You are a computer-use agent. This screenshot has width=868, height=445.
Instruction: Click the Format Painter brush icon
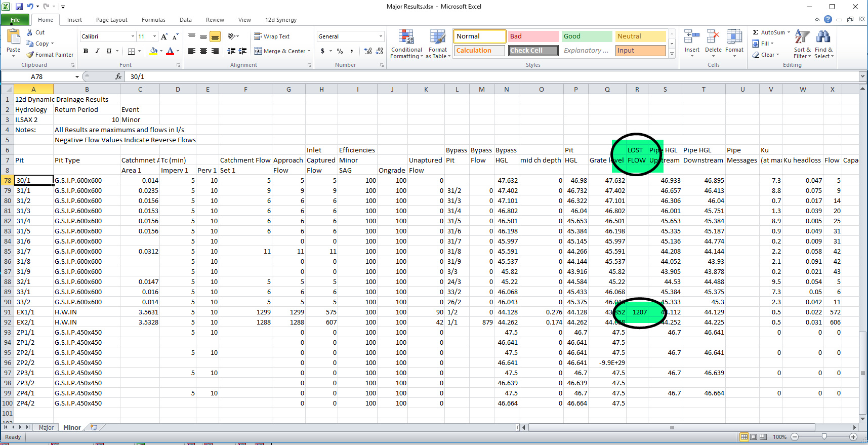point(30,55)
